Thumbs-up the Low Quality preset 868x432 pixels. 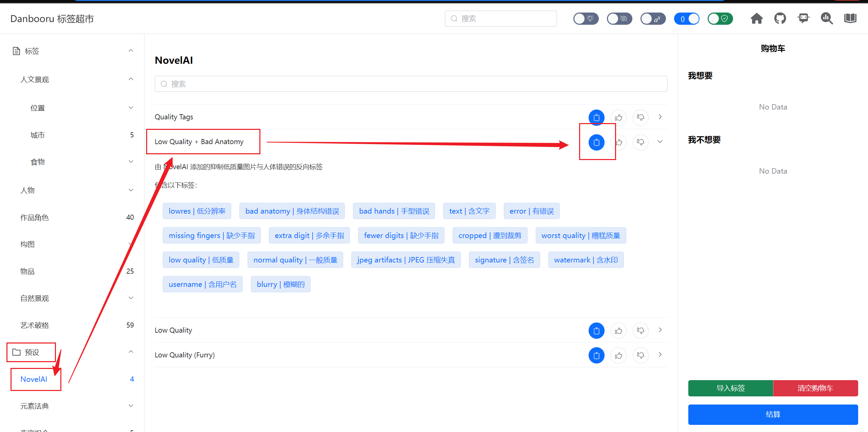tap(618, 331)
